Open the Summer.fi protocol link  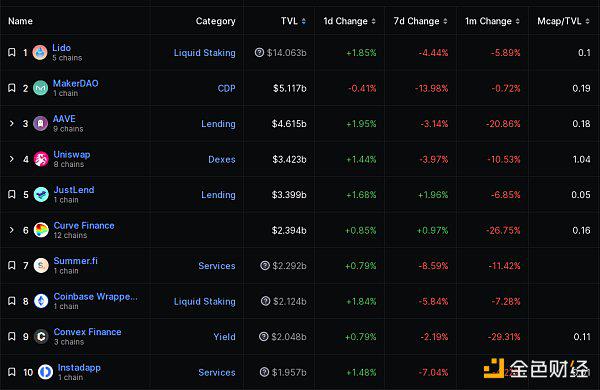click(x=75, y=261)
